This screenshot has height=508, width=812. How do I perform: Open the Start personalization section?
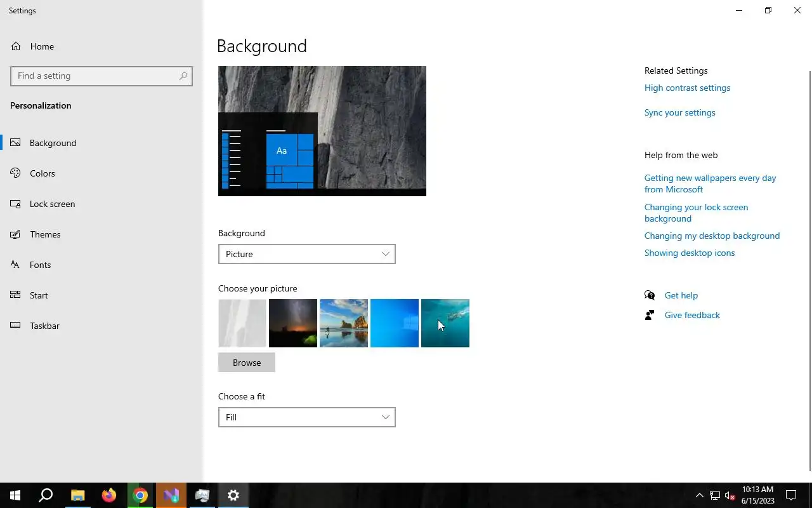click(101, 295)
